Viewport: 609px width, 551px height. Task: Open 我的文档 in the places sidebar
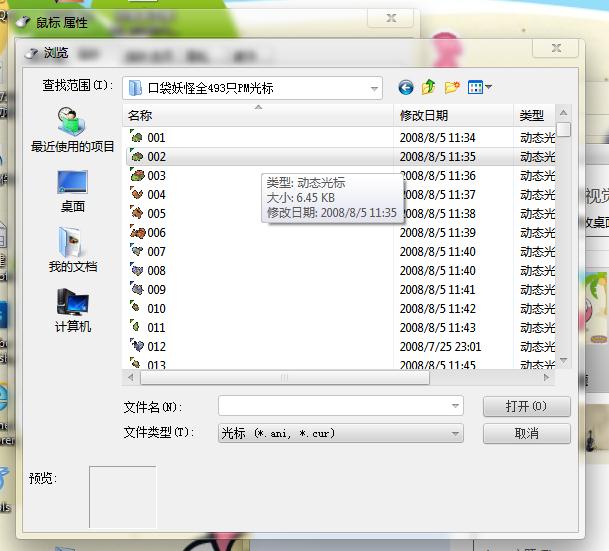point(72,250)
